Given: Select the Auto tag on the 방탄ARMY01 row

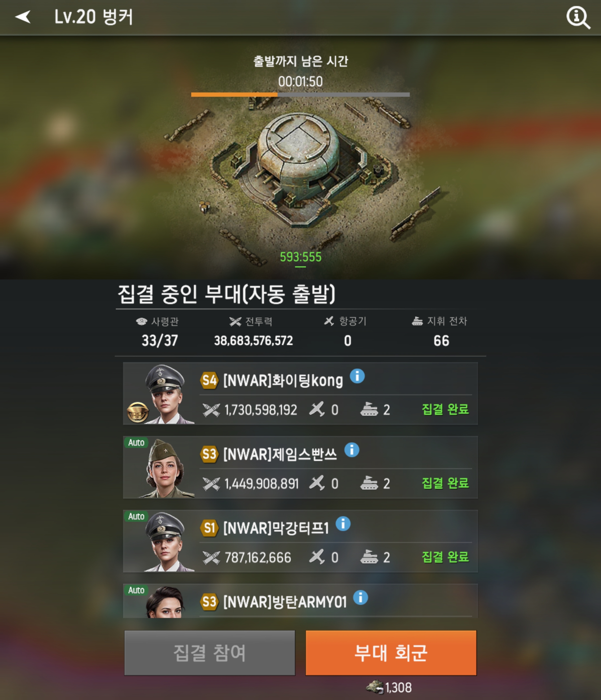Looking at the screenshot, I should [136, 590].
